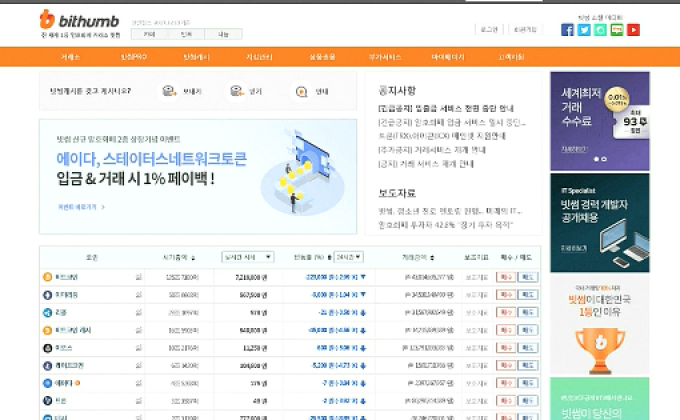Screen dimensions: 680x420
Task: Open the 빗썸캐시 menu item
Action: point(196,57)
